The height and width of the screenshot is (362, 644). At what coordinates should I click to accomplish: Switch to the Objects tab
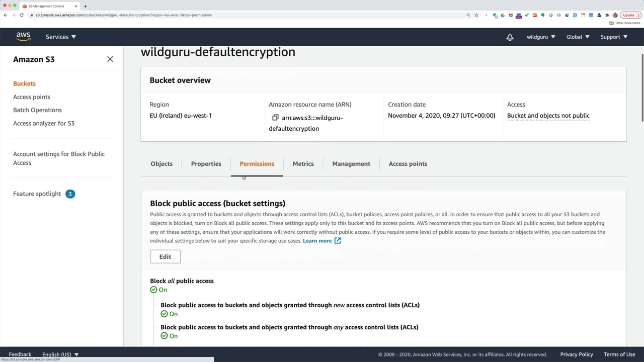162,164
